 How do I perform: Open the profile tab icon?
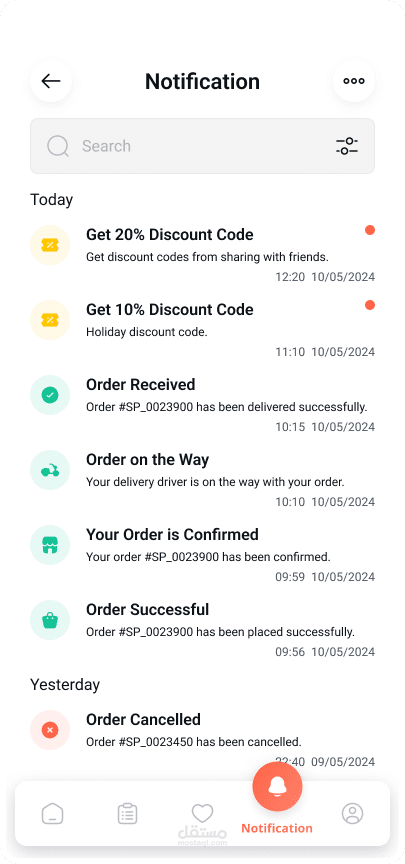[x=352, y=813]
